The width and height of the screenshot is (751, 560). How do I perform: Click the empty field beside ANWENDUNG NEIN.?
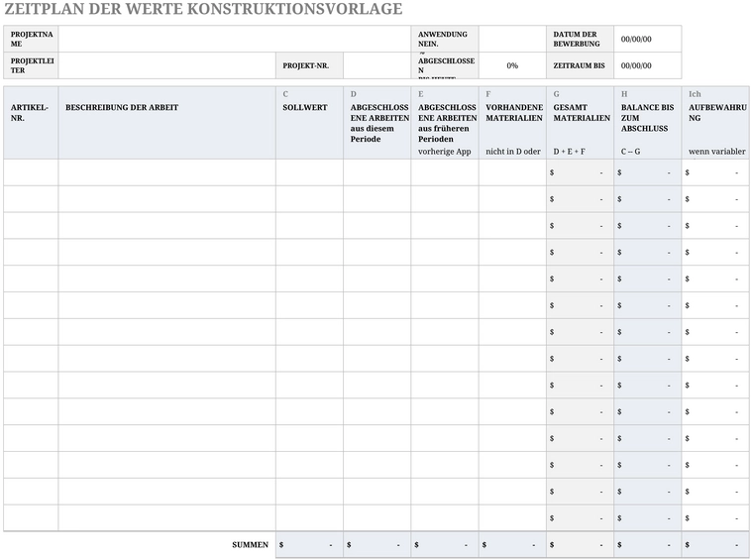(x=512, y=39)
